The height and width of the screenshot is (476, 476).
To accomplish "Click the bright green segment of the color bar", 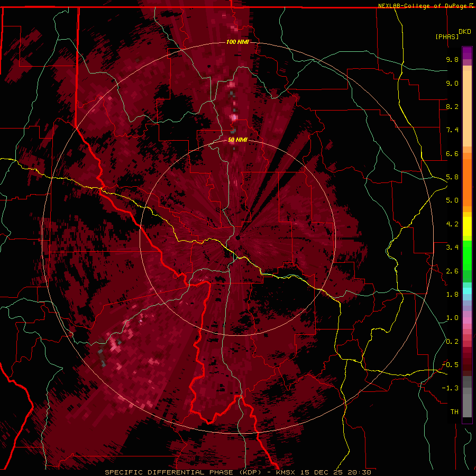I will click(467, 255).
